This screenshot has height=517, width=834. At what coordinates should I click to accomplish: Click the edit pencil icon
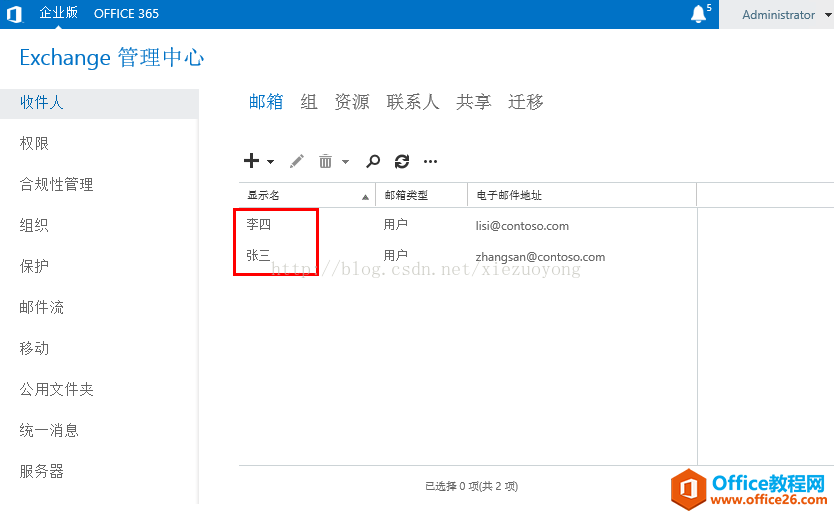(x=297, y=161)
